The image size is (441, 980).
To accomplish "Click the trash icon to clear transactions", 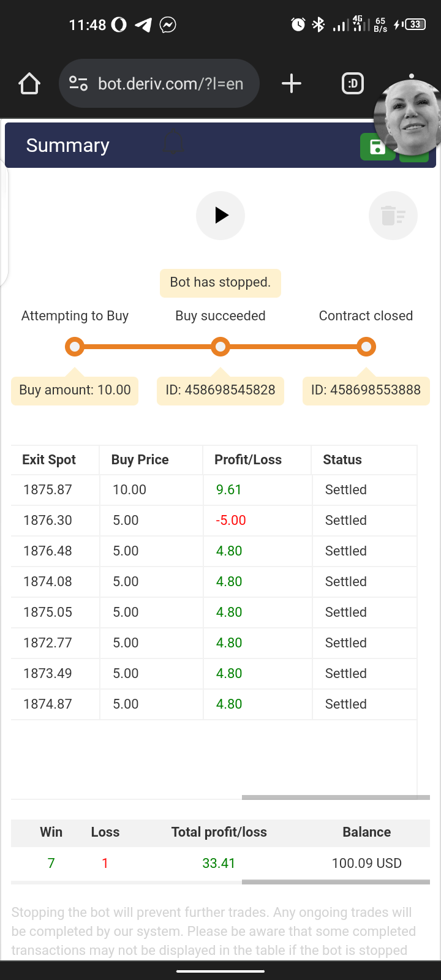I will 393,216.
